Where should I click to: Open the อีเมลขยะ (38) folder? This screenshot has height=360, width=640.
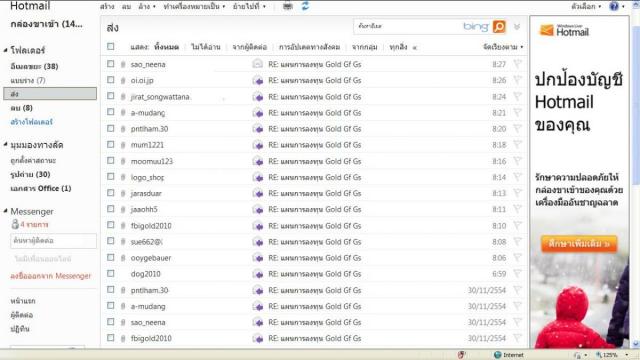(x=34, y=66)
